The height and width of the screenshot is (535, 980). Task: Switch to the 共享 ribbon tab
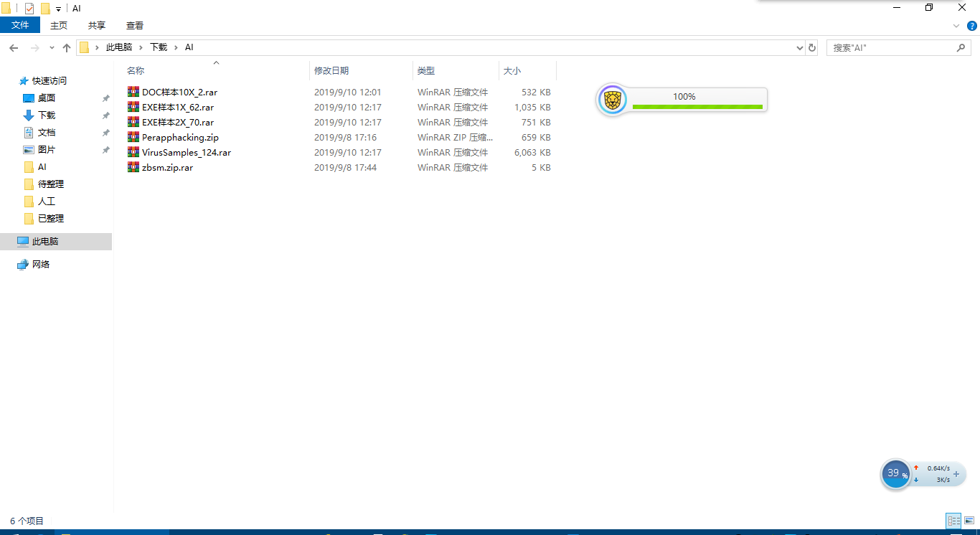click(97, 25)
